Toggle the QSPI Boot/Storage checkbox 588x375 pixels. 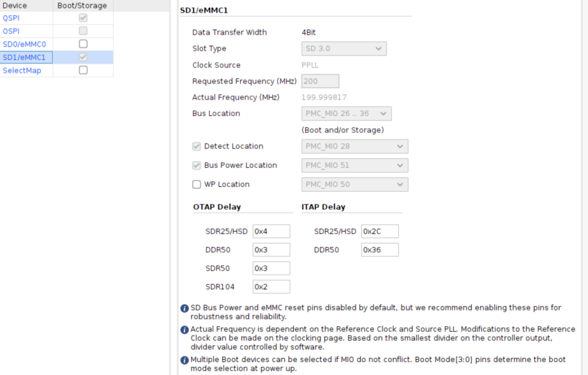click(83, 18)
